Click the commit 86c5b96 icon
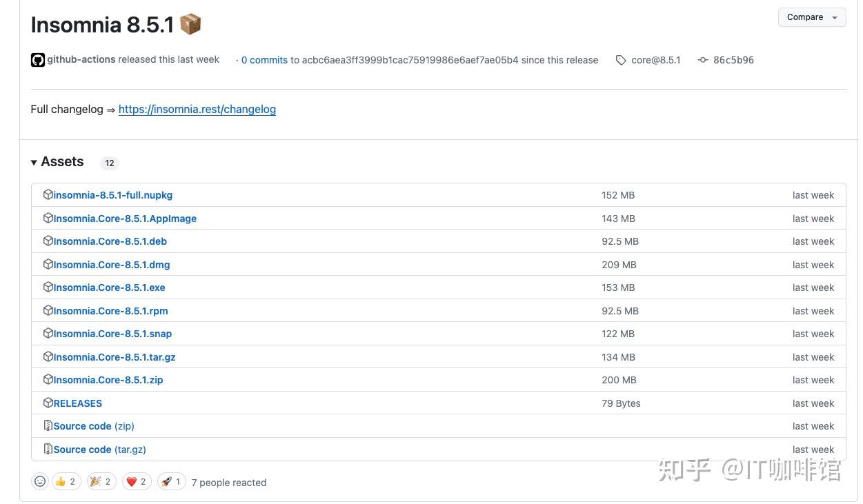 click(702, 60)
